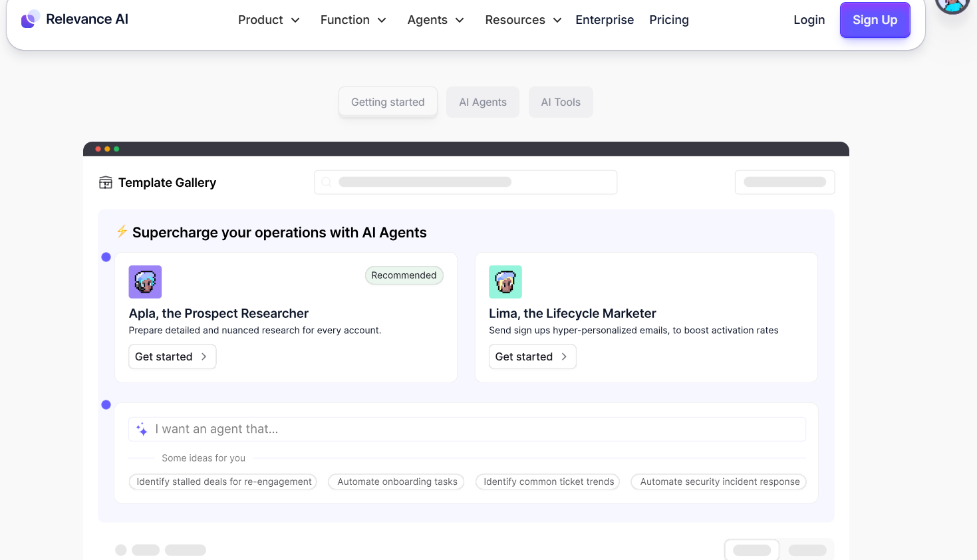This screenshot has width=977, height=560.
Task: Choose 'Identify stalled deals for re-engagement' idea
Action: click(x=224, y=482)
